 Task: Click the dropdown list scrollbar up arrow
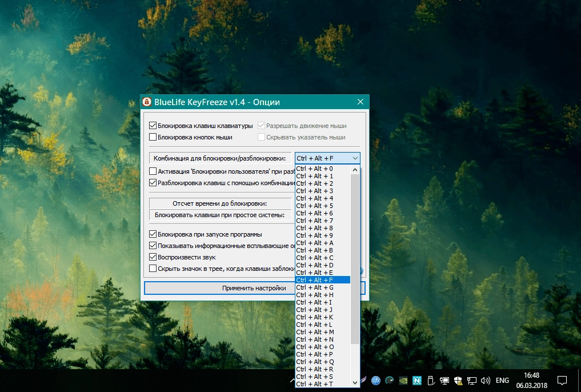(x=355, y=170)
